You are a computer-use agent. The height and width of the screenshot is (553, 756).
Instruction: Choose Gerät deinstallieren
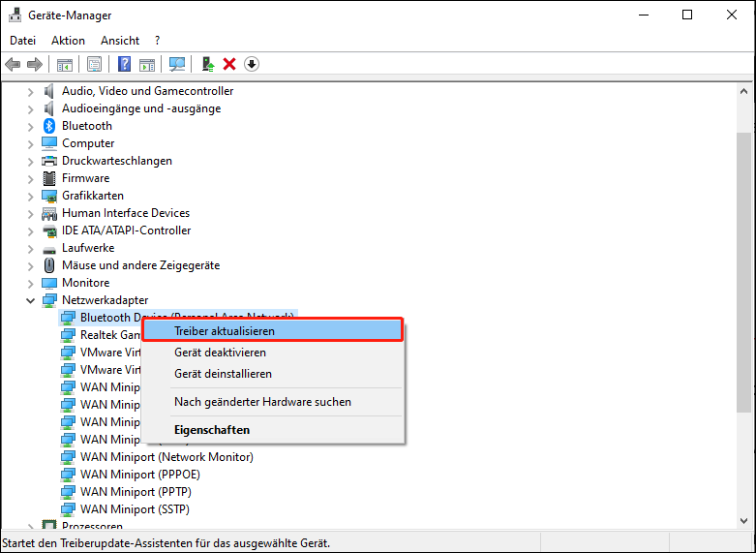272,374
